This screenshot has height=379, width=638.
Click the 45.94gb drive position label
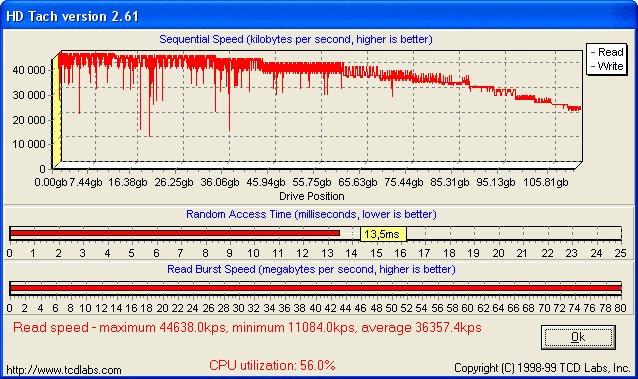266,182
